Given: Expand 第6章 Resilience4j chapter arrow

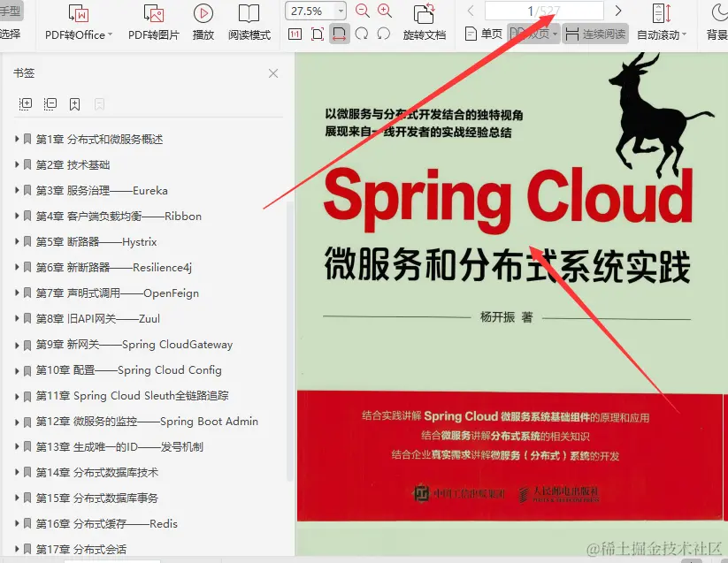Looking at the screenshot, I should (x=17, y=267).
